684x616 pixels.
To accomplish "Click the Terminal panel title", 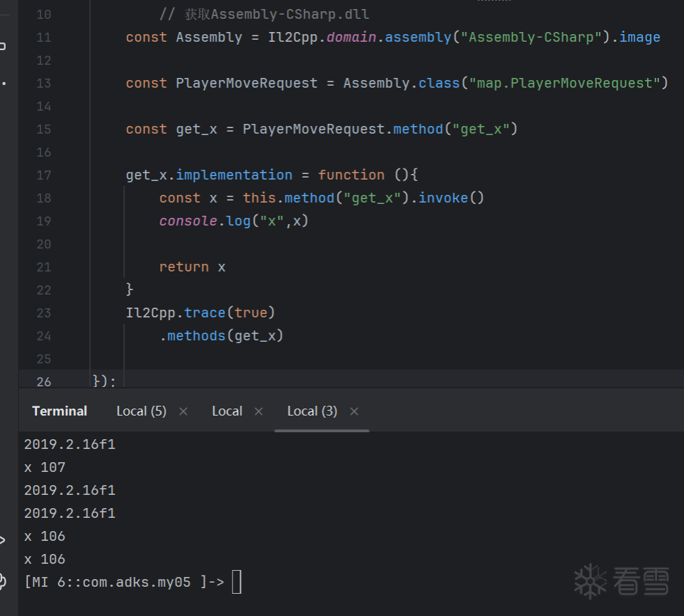I will (59, 411).
